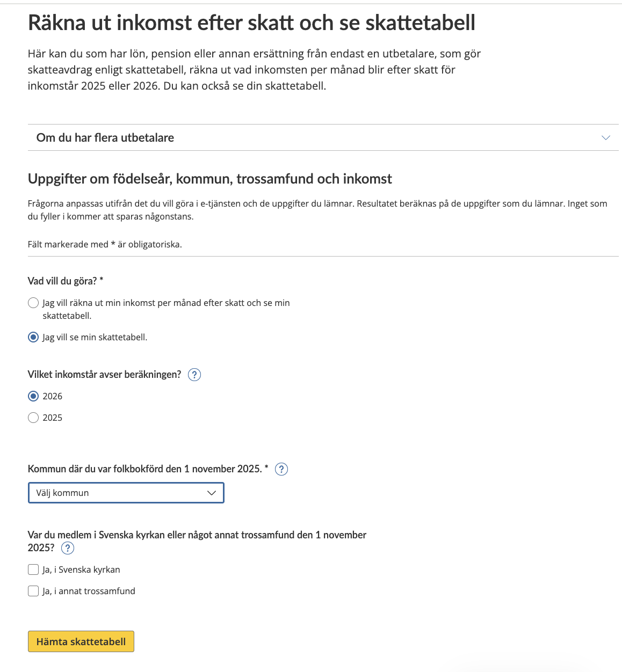Choose income year 2025 radio button
The image size is (622, 672).
33,418
